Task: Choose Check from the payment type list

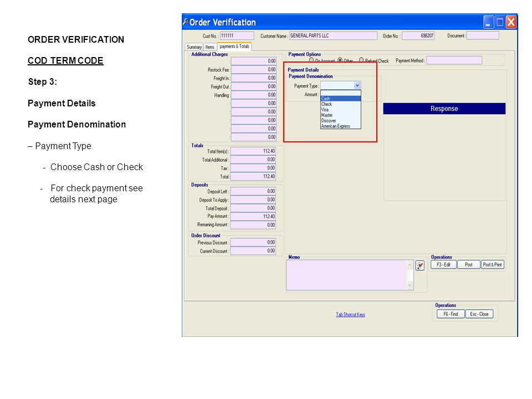Action: [x=341, y=104]
